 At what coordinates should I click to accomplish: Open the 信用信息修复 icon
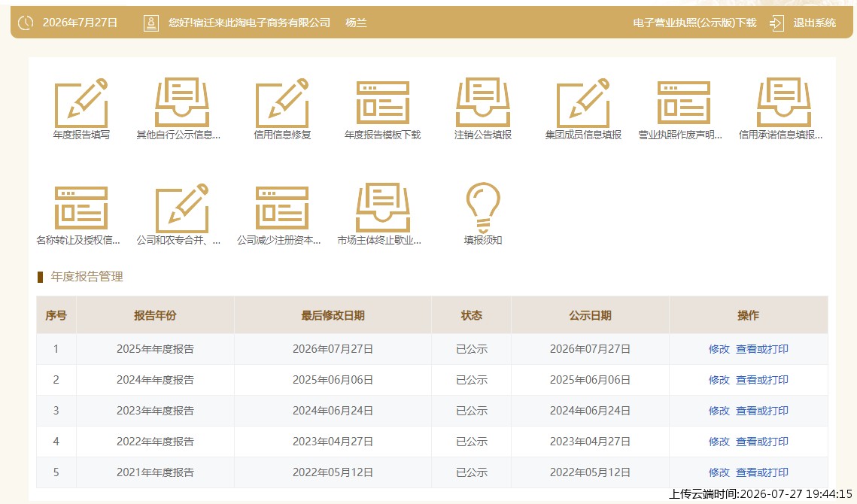point(283,103)
